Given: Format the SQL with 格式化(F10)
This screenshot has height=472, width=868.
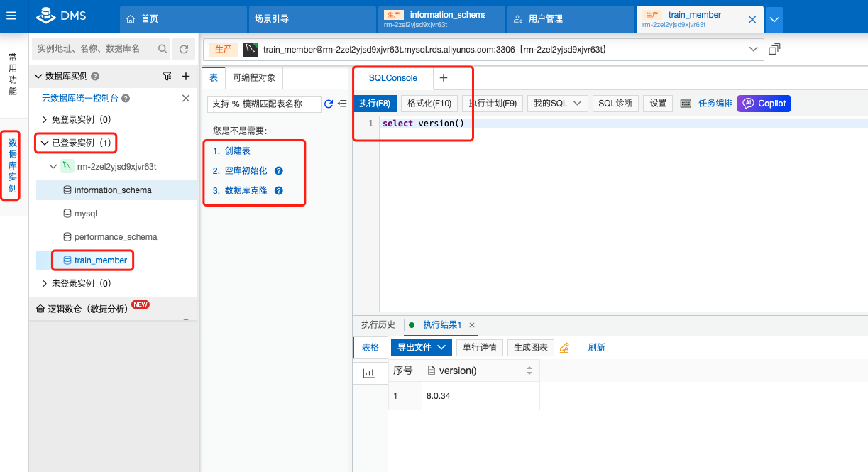Looking at the screenshot, I should pos(429,104).
